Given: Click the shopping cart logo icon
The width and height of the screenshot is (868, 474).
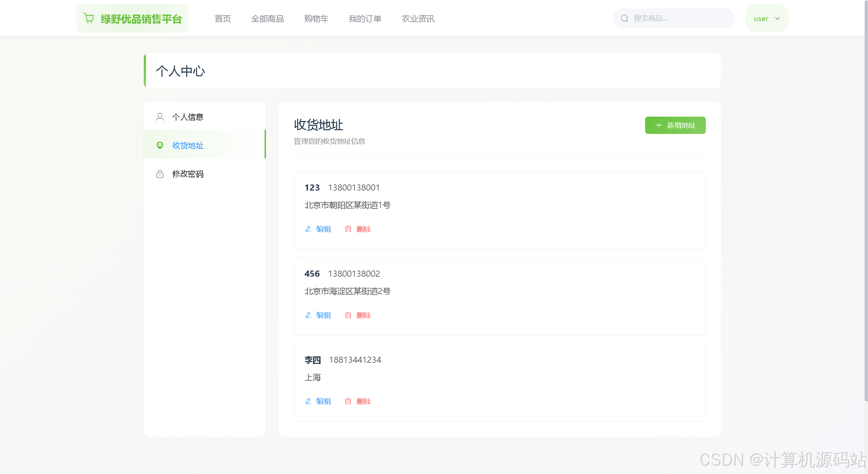Looking at the screenshot, I should [89, 18].
